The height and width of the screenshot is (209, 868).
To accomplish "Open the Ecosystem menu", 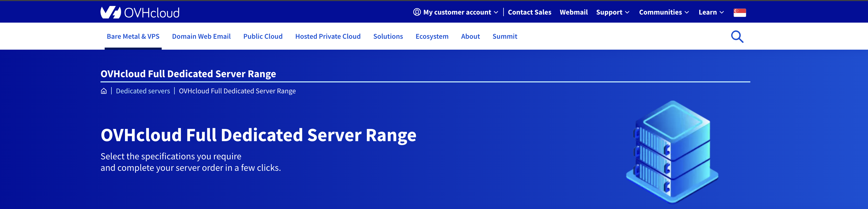I will (x=432, y=36).
